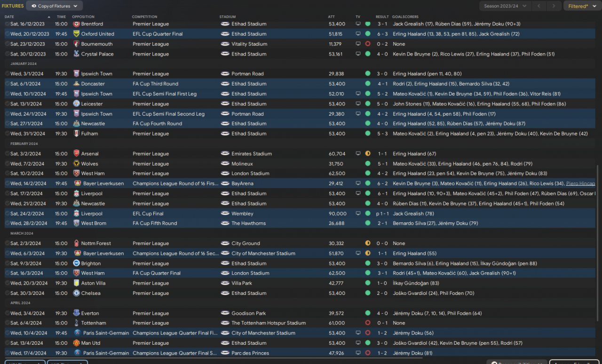Viewport: 602px width, 364px height.
Task: Click the stadium icon beside Vitality Stadium
Action: (225, 44)
